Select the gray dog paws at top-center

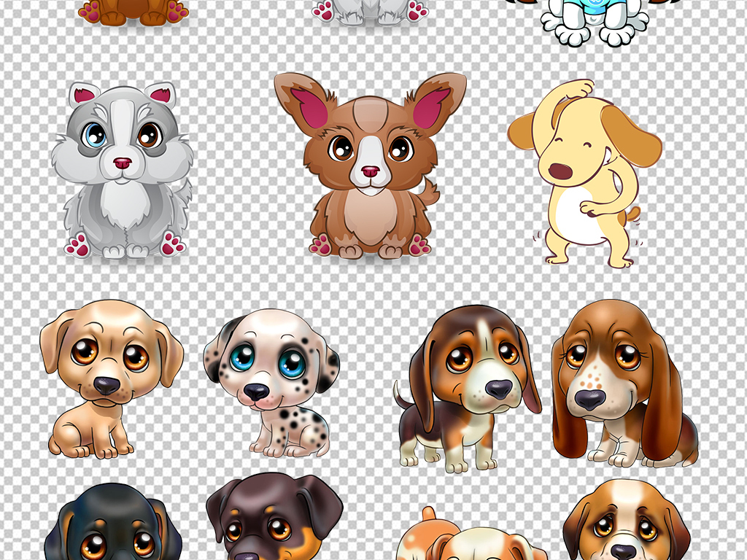tap(371, 10)
